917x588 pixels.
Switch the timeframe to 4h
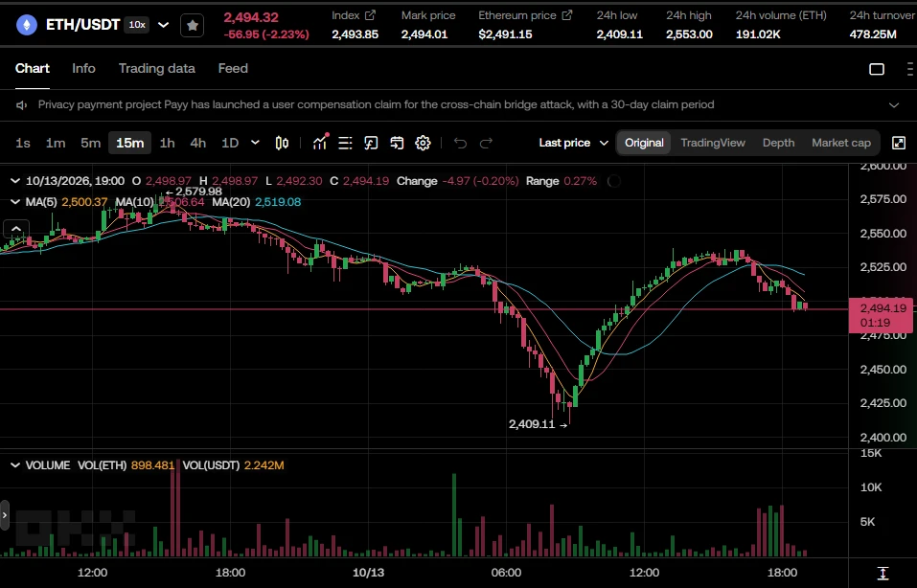[198, 144]
